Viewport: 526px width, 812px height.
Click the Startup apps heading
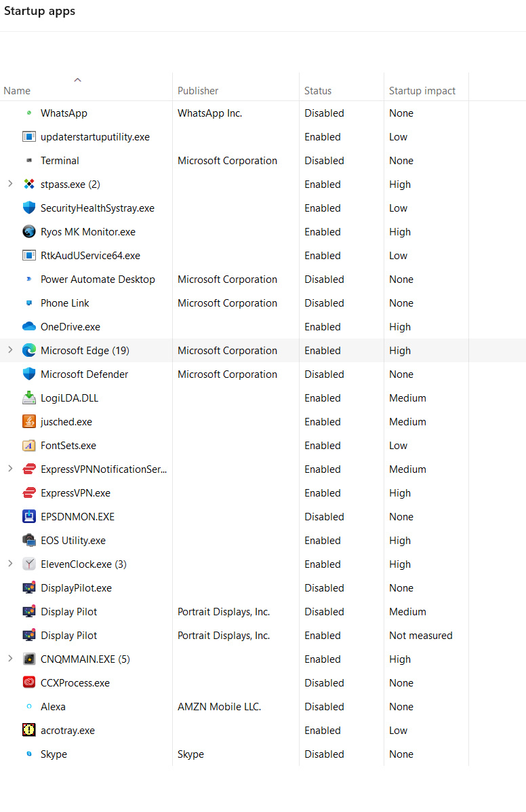[x=39, y=11]
